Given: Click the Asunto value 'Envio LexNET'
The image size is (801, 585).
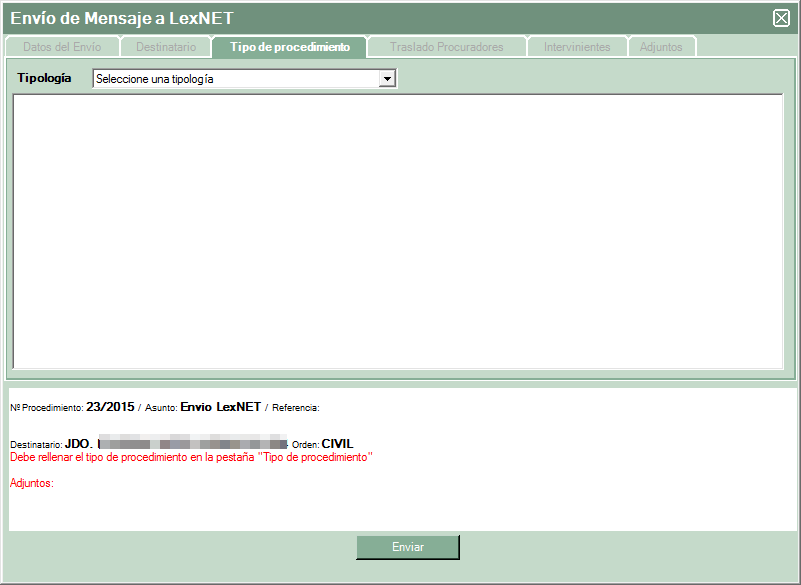Looking at the screenshot, I should [220, 407].
